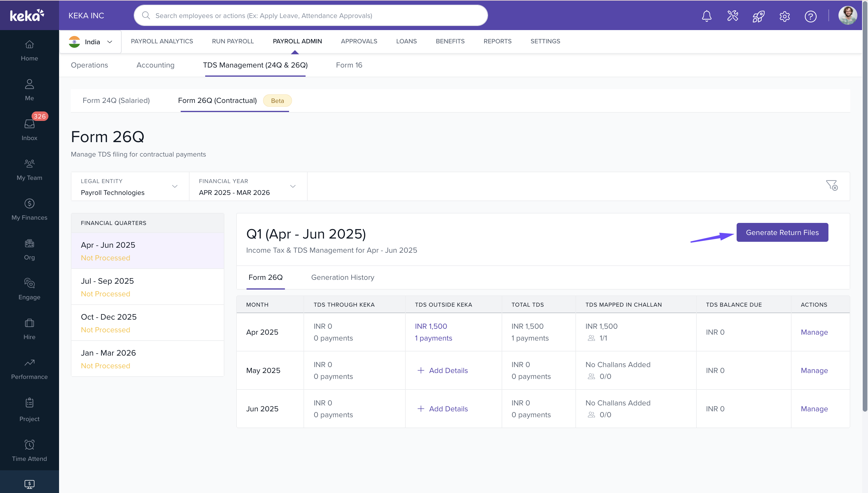Click the help question mark icon
This screenshot has height=493, width=868.
810,16
